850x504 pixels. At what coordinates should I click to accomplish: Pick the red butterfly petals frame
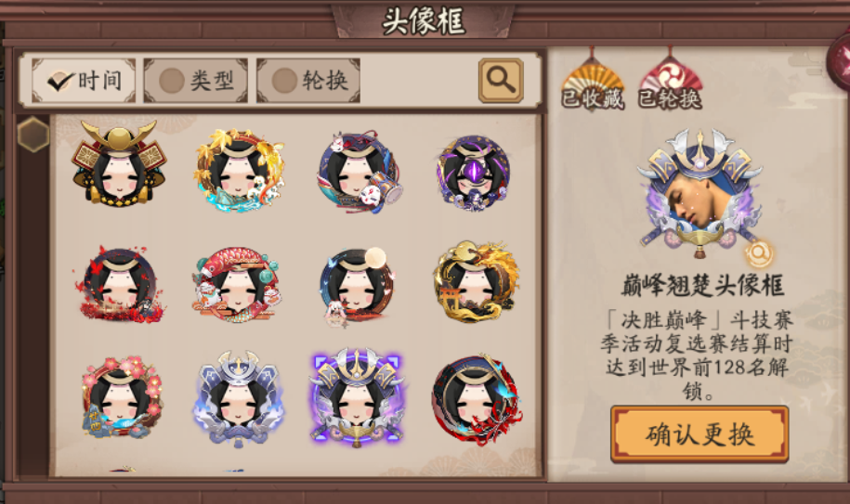pyautogui.click(x=120, y=285)
